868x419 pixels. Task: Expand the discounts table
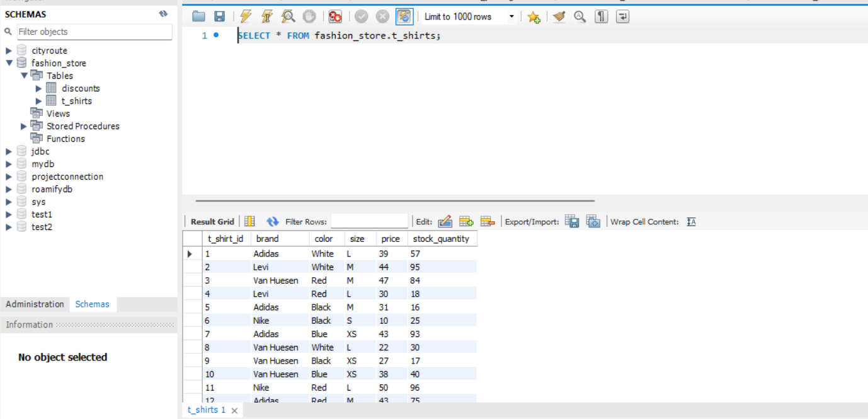[x=39, y=88]
